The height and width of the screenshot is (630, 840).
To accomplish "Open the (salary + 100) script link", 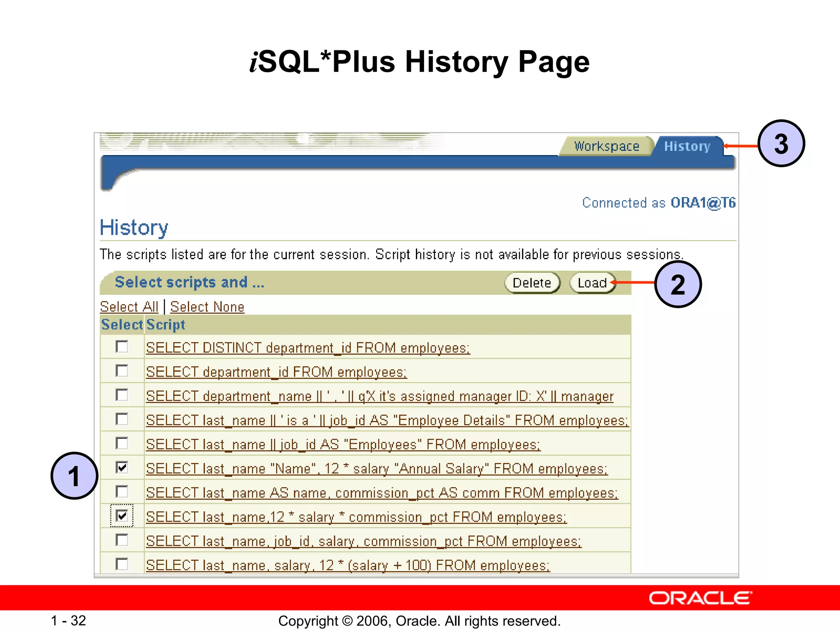I will [x=347, y=566].
